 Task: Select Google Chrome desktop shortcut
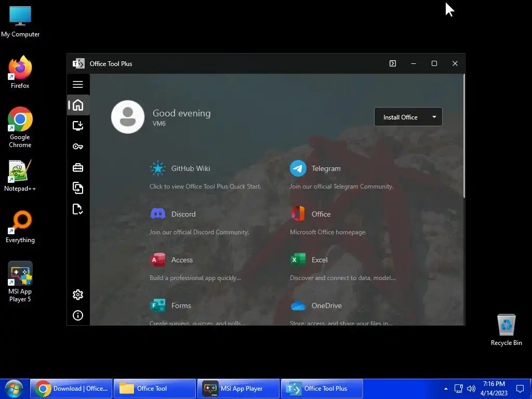point(20,127)
